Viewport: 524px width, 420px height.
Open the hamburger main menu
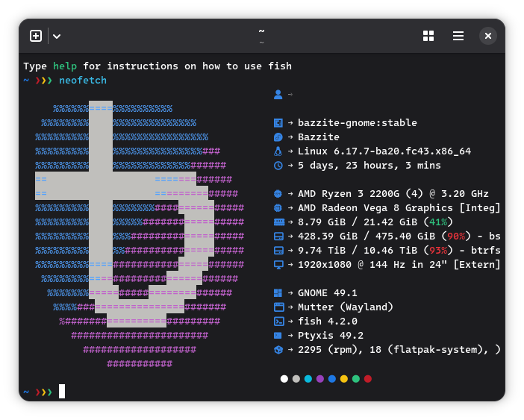pyautogui.click(x=458, y=36)
